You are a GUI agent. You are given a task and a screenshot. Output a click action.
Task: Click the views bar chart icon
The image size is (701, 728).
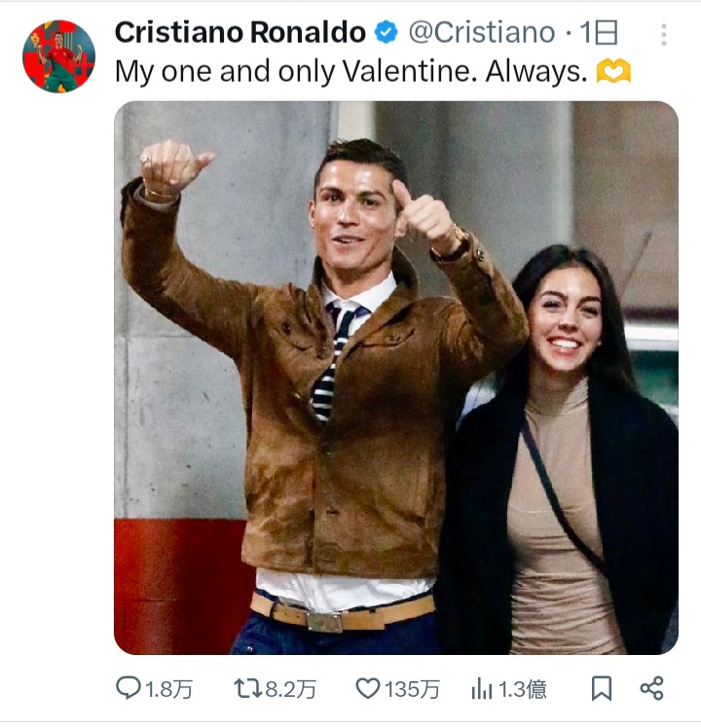tap(482, 688)
